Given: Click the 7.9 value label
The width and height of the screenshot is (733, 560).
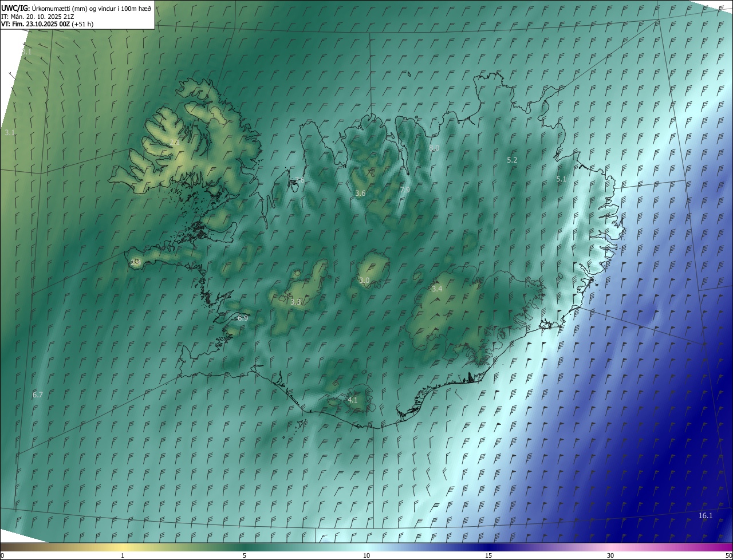Looking at the screenshot, I should point(405,190).
